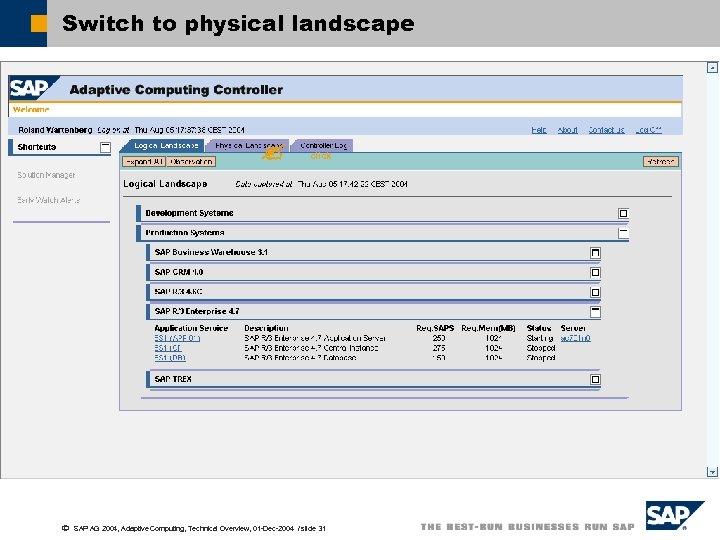Click the Expand All button

coord(144,162)
